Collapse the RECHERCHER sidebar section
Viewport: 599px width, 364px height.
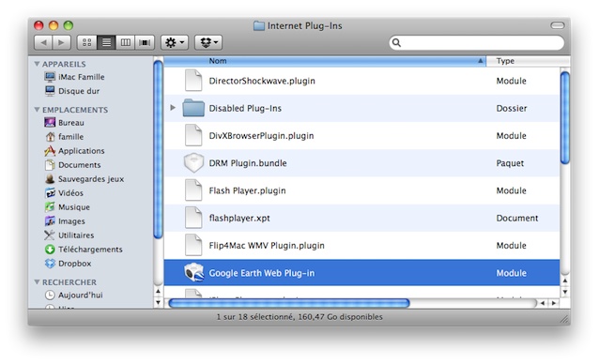(x=37, y=282)
